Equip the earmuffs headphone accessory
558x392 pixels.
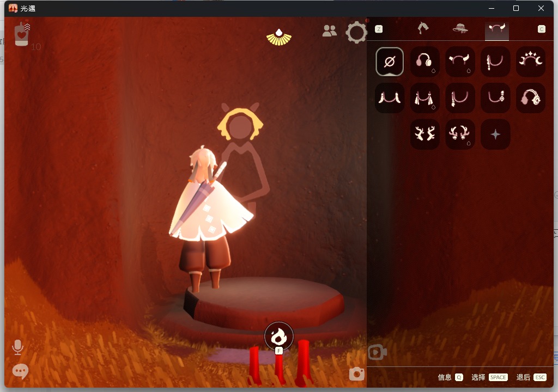(424, 62)
